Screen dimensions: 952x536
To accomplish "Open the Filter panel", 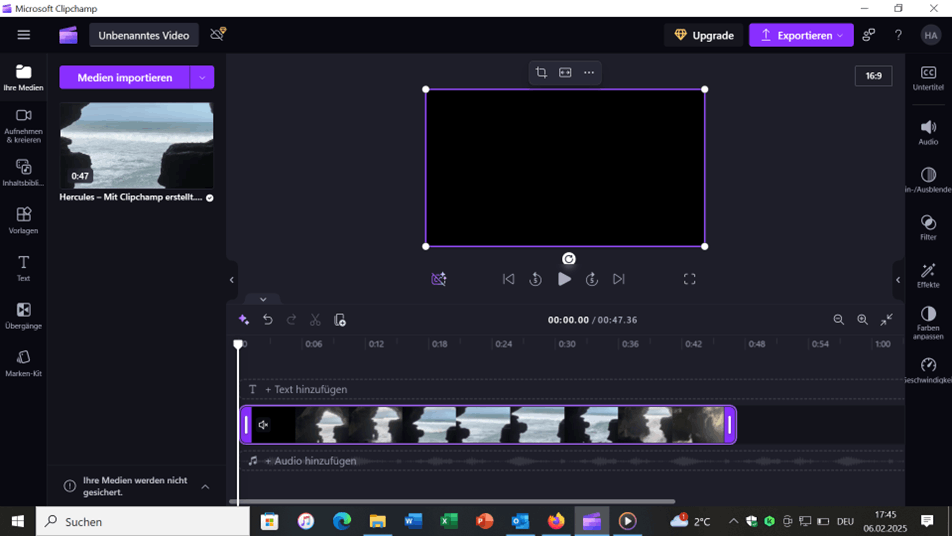I will 928,228.
